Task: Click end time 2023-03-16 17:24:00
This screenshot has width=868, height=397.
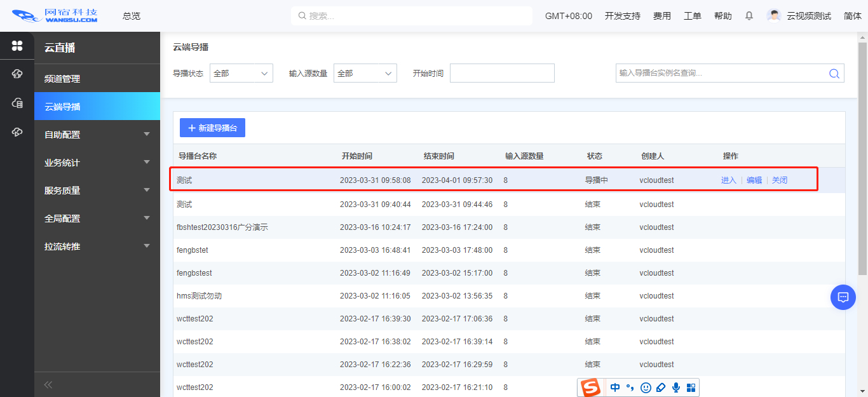Action: click(x=458, y=227)
